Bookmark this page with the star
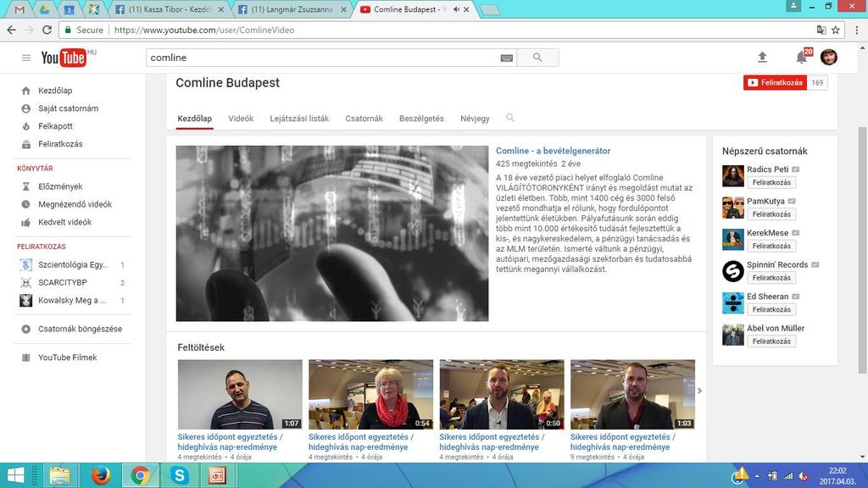Viewport: 868px width, 488px height. pos(836,30)
